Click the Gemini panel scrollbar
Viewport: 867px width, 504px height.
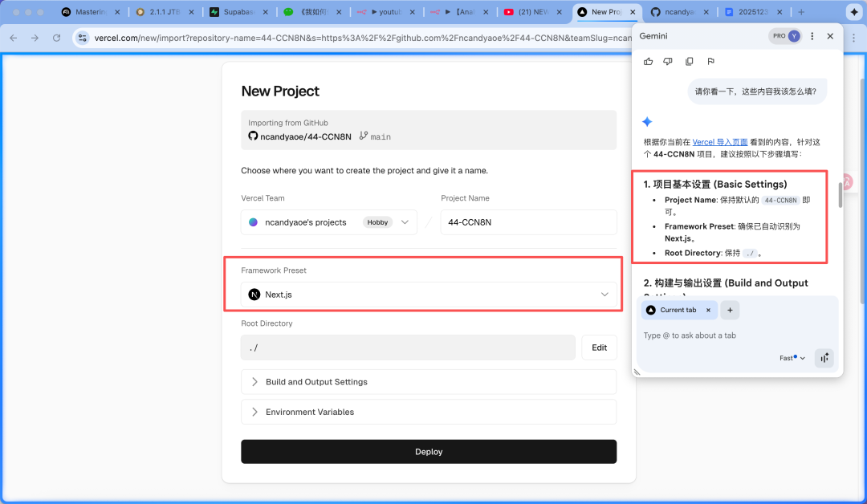[841, 194]
